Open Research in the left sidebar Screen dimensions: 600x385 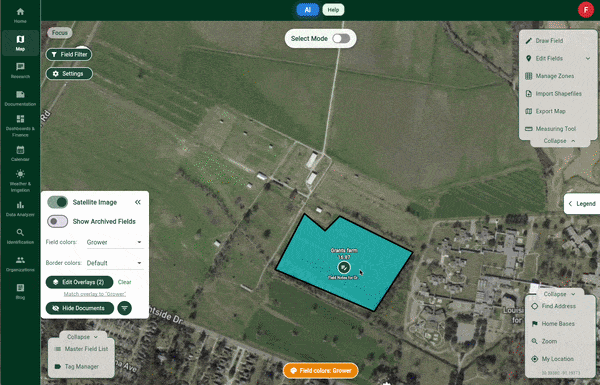(20, 70)
